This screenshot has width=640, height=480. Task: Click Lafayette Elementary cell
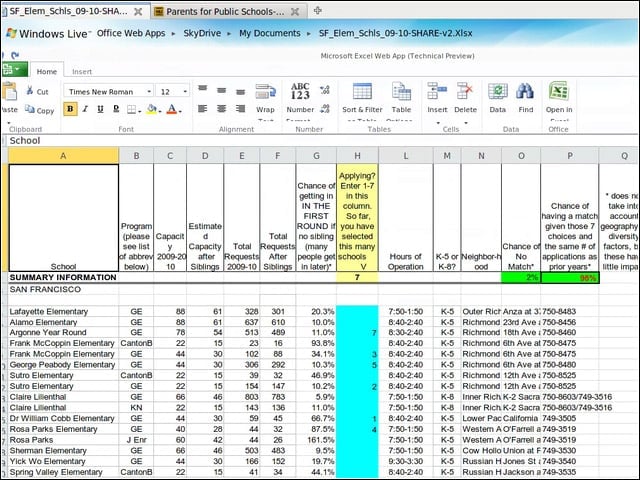click(x=63, y=311)
